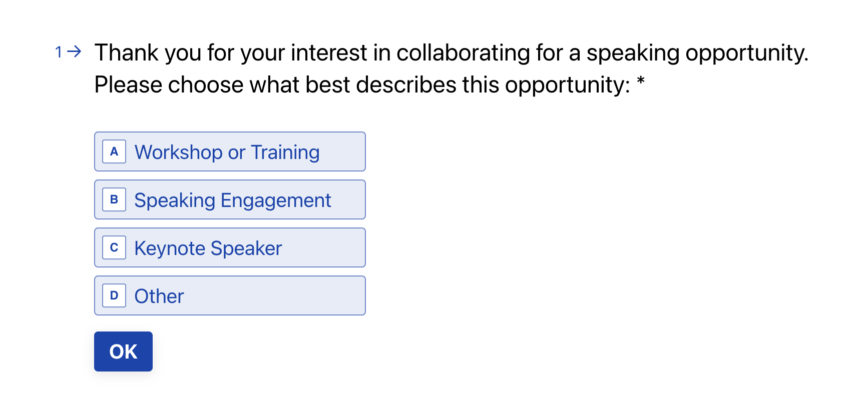Click the 'Please choose what best describes' text
The image size is (868, 419).
361,85
